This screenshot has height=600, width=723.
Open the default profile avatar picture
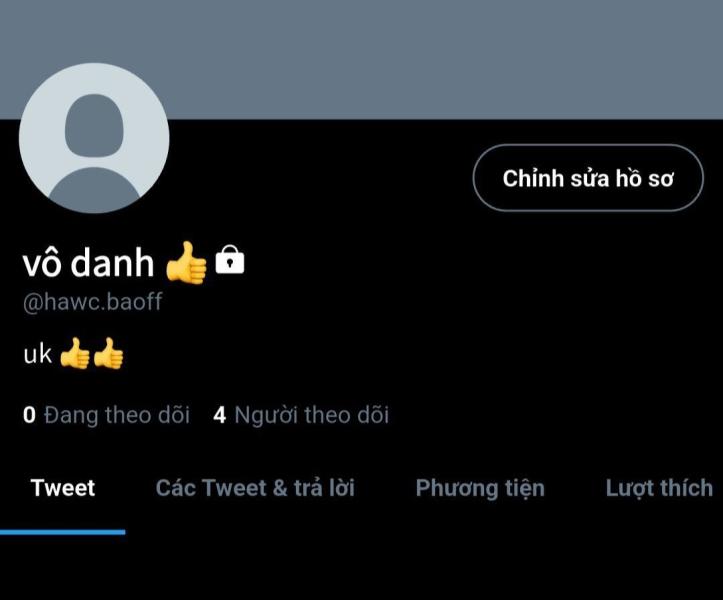(94, 138)
